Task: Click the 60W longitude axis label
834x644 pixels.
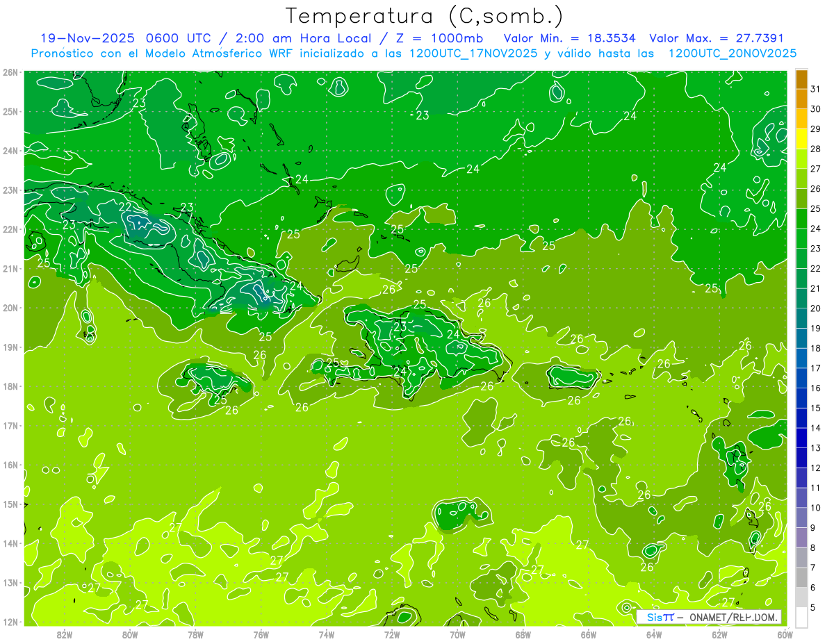Action: click(785, 634)
